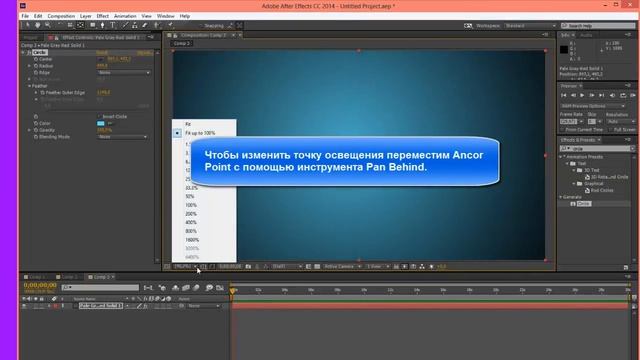The height and width of the screenshot is (360, 640).
Task: Select the Roto Brush tool
Action: 157,25
